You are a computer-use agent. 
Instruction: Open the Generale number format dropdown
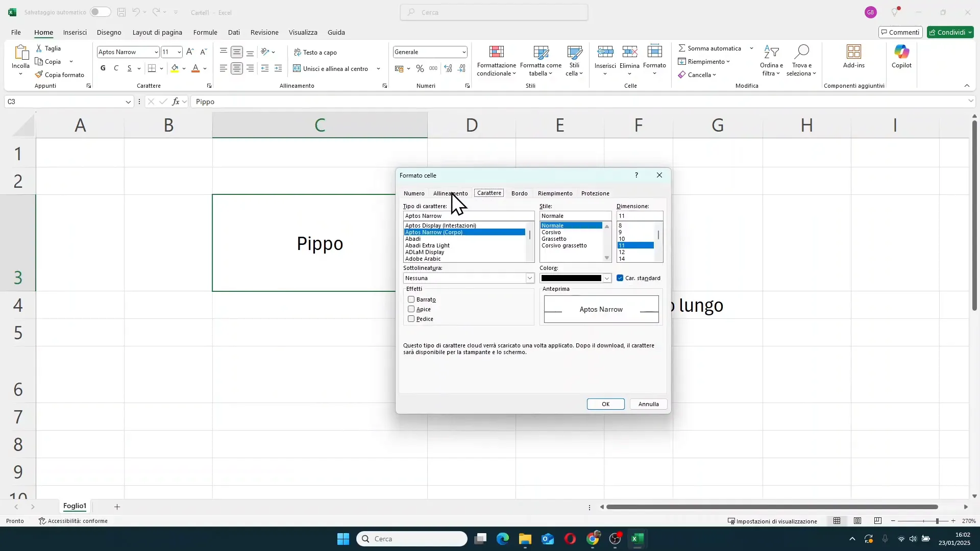click(x=464, y=52)
